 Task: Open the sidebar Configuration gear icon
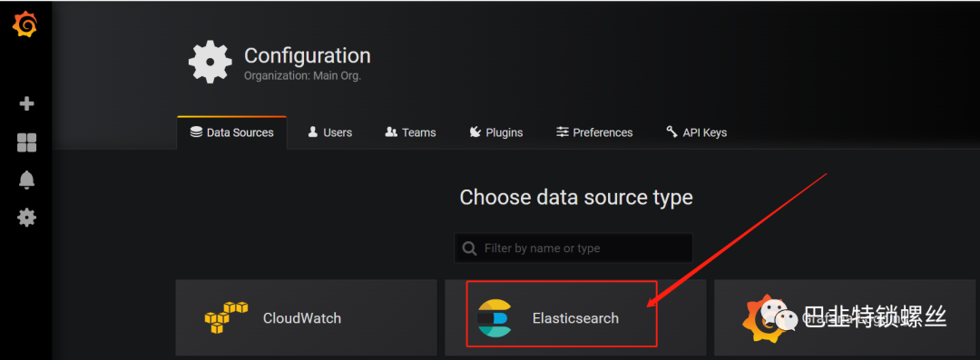[26, 218]
